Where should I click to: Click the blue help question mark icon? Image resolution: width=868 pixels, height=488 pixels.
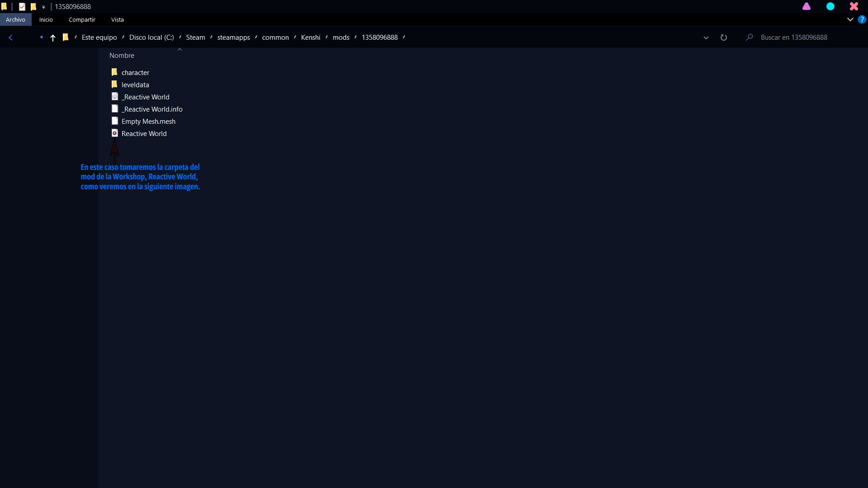point(862,19)
